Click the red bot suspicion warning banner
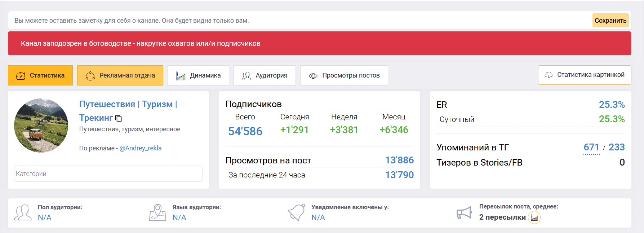This screenshot has height=233, width=644. coord(320,43)
